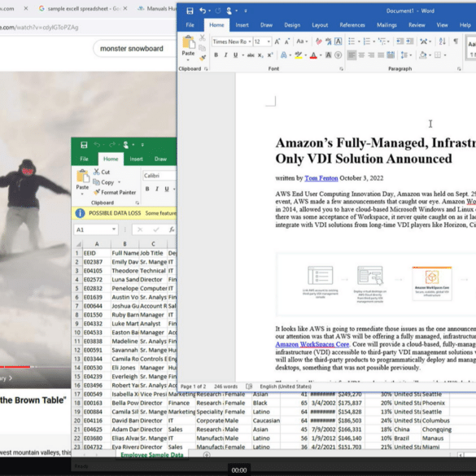
Task: Align text right in Word
Action: click(371, 55)
